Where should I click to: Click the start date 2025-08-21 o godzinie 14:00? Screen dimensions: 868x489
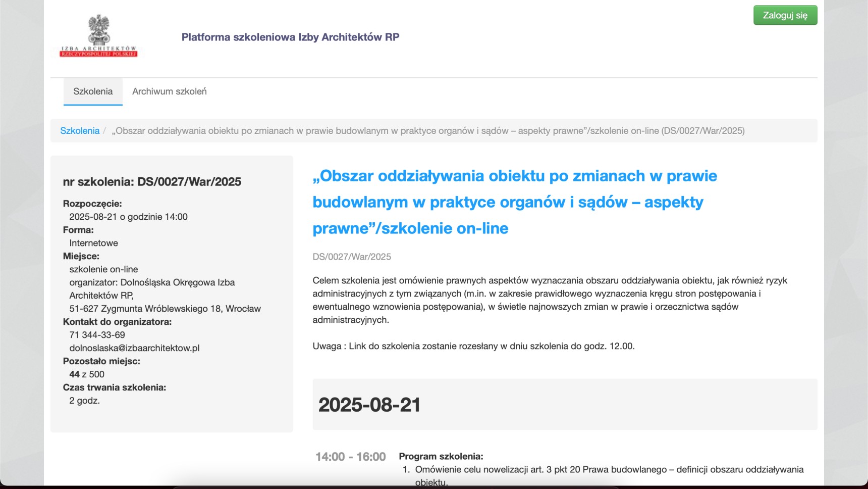click(128, 217)
